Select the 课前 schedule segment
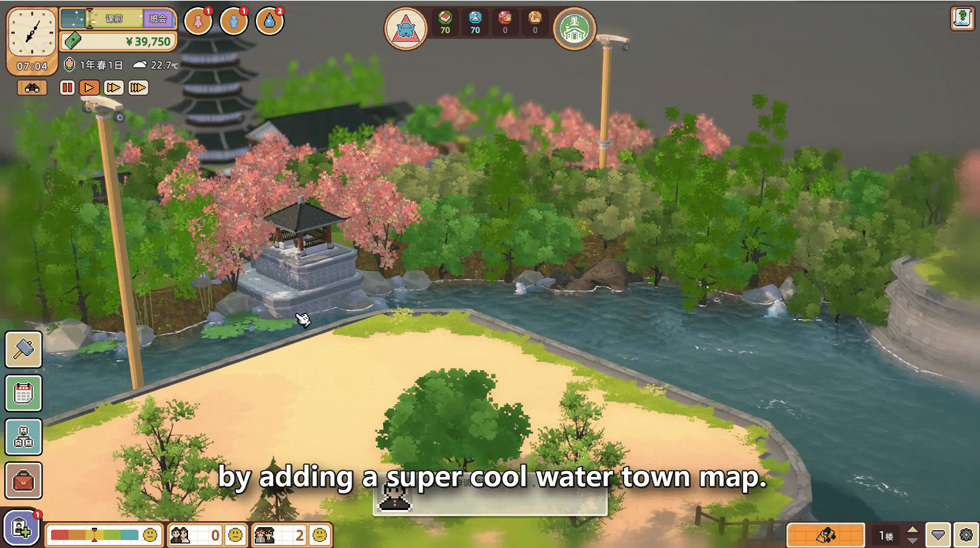980x548 pixels. (x=115, y=18)
